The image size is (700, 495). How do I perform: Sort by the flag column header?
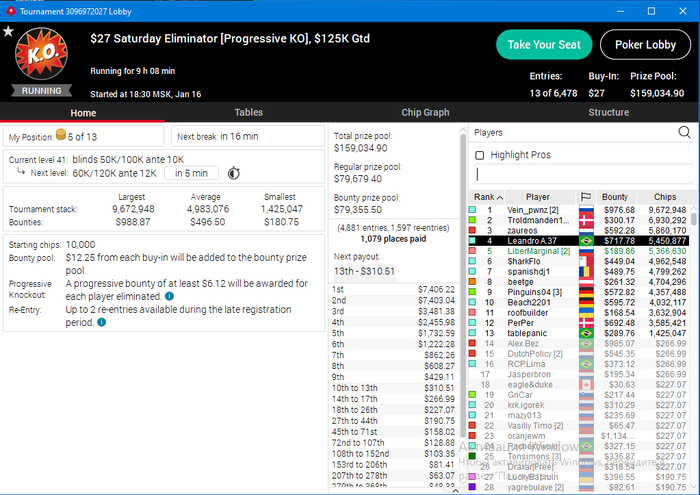tap(586, 197)
